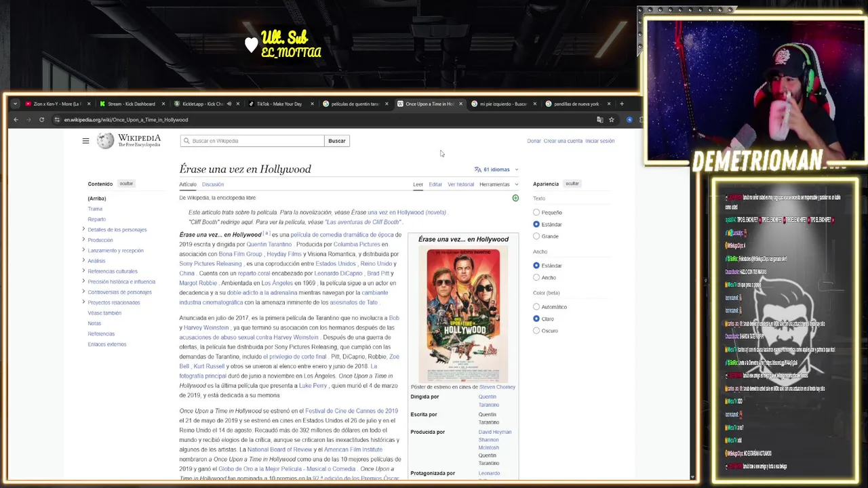Image resolution: width=868 pixels, height=488 pixels.
Task: Click the green good-article plus badge
Action: pos(515,198)
